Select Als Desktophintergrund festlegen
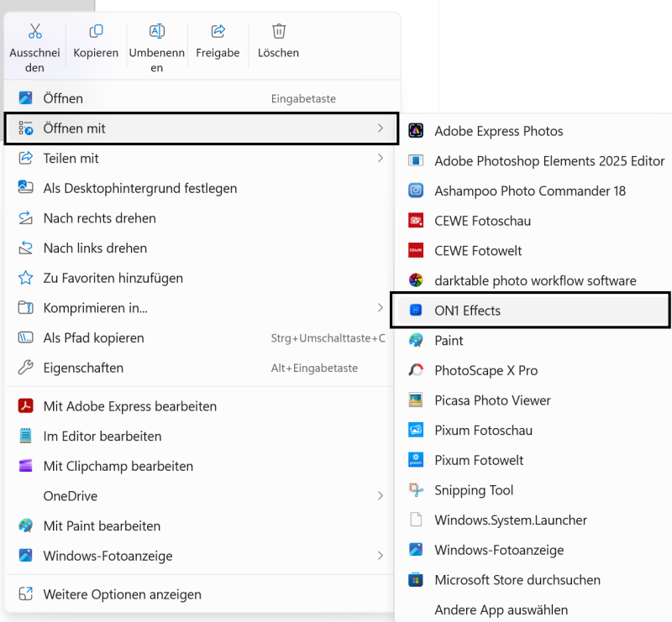The image size is (672, 622). 139,188
